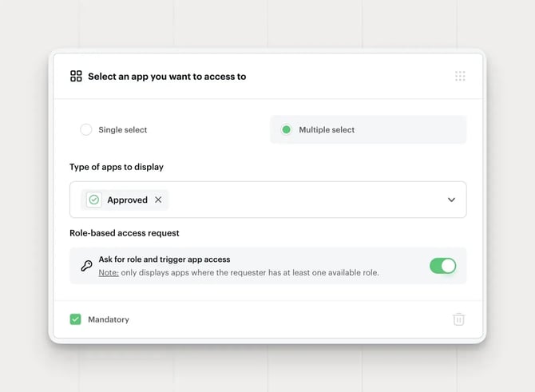The width and height of the screenshot is (535, 392).
Task: Click the 'Role-based access request' heading
Action: (125, 233)
